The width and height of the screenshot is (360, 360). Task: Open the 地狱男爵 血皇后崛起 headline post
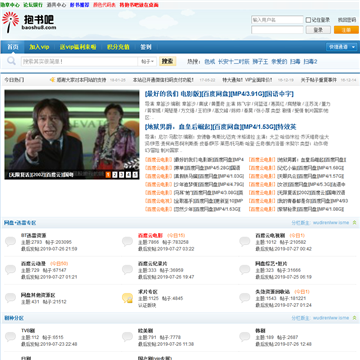click(221, 127)
